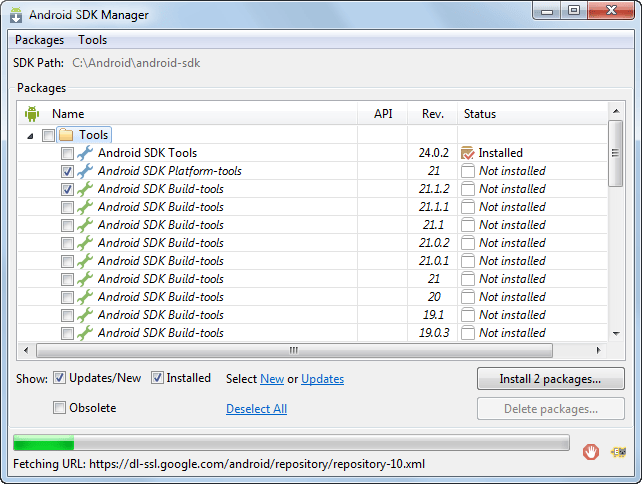Image resolution: width=642 pixels, height=484 pixels.
Task: Click the green Android robot header icon
Action: point(32,113)
